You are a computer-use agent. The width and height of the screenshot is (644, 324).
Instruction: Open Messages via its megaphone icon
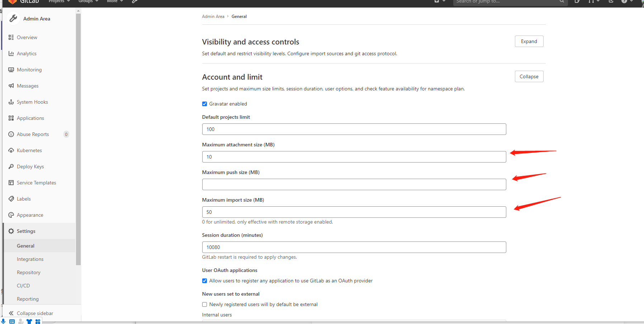11,86
